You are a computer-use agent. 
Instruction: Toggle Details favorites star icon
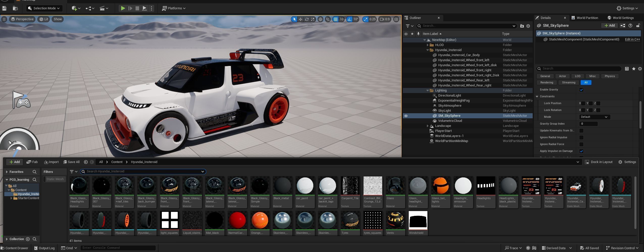pyautogui.click(x=633, y=69)
